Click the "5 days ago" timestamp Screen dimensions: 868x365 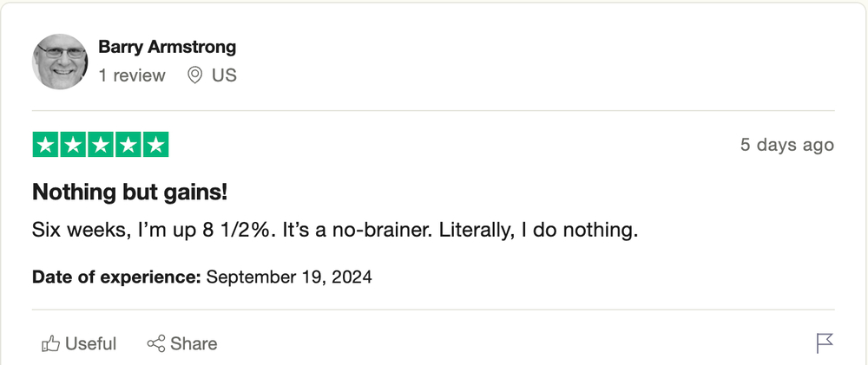(787, 145)
